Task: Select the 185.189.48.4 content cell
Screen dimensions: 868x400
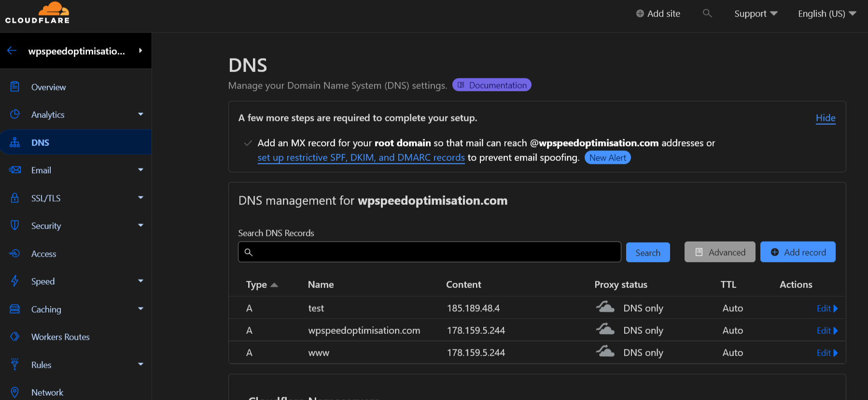Action: 473,308
